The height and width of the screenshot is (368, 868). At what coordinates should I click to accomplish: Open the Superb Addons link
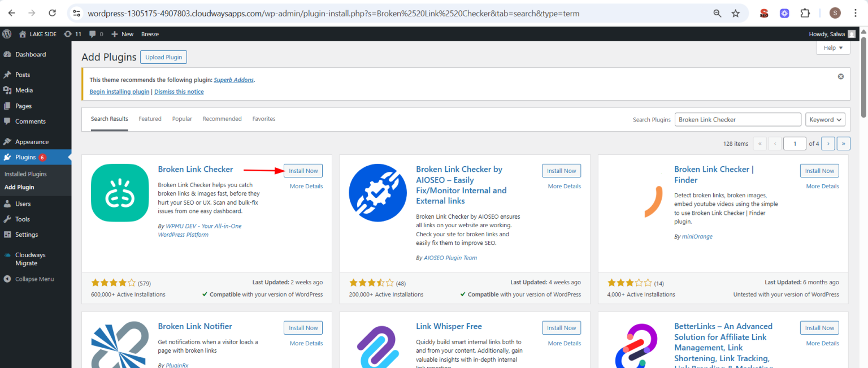(x=234, y=80)
